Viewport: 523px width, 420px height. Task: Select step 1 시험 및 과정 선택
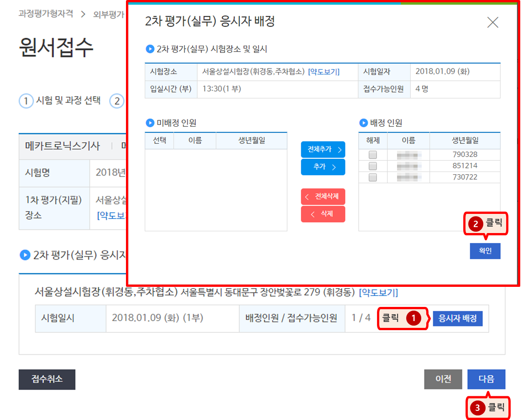point(60,100)
